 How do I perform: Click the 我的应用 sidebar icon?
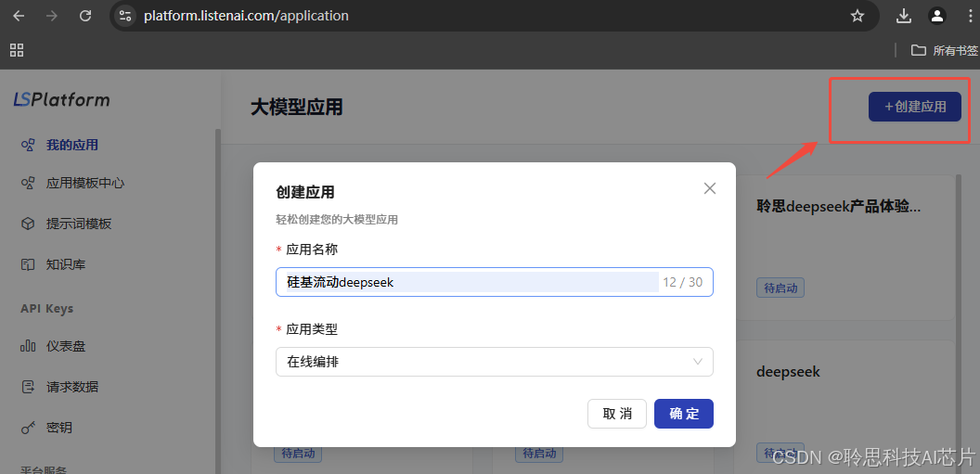(28, 146)
